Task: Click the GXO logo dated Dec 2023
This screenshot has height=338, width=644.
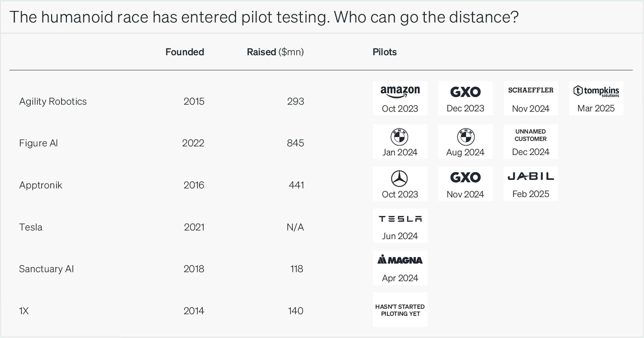Action: pos(465,92)
